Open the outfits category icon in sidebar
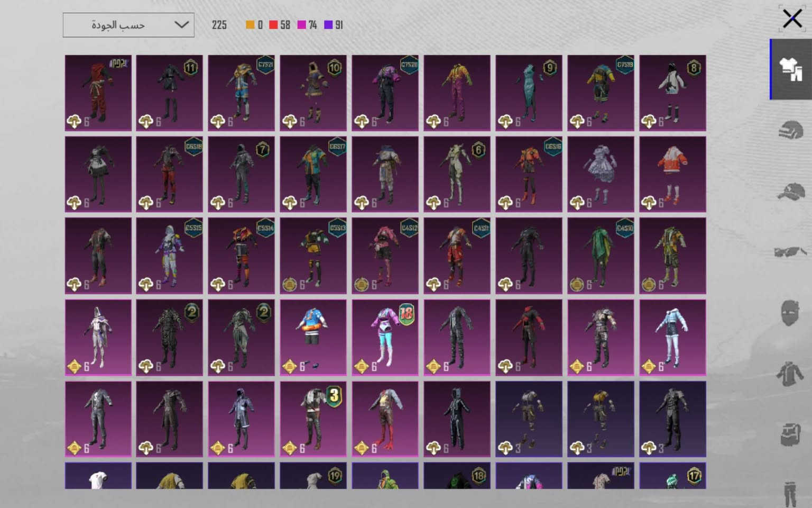Image resolution: width=812 pixels, height=508 pixels. [791, 69]
